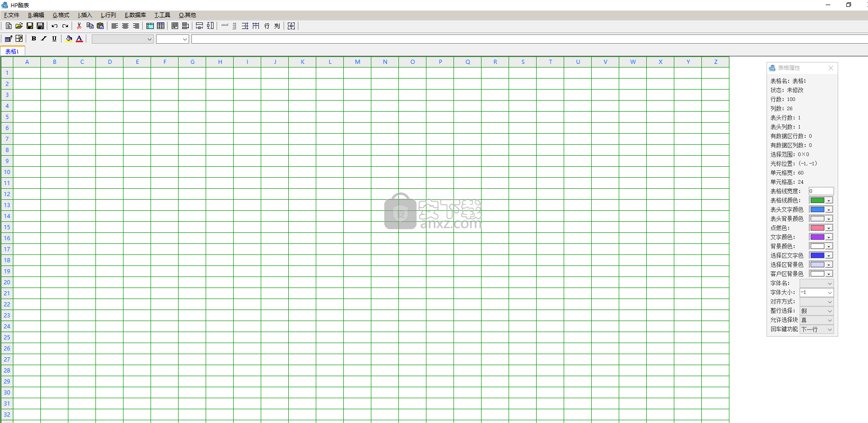Align cell text to the left
Screen dimensions: 868x423
pyautogui.click(x=115, y=26)
